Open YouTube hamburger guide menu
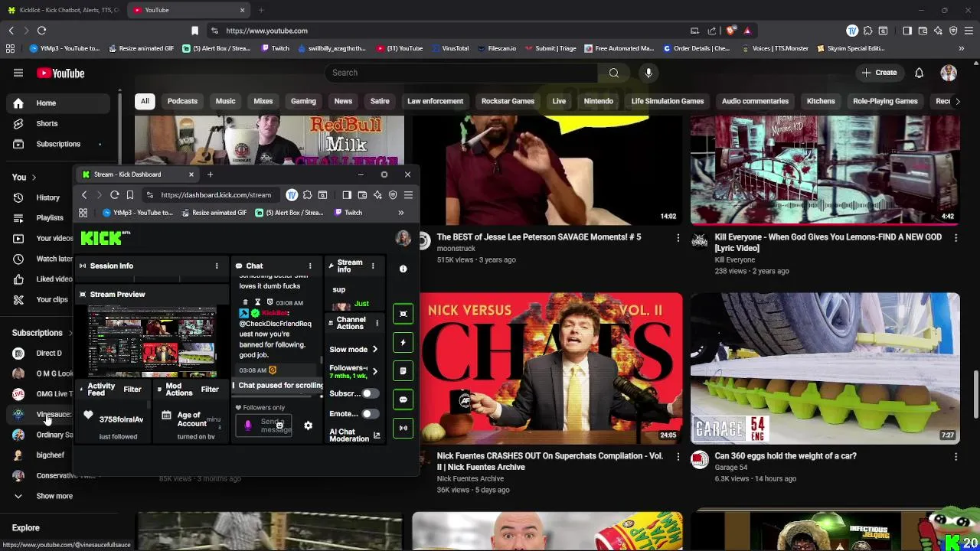980x551 pixels. 18,73
